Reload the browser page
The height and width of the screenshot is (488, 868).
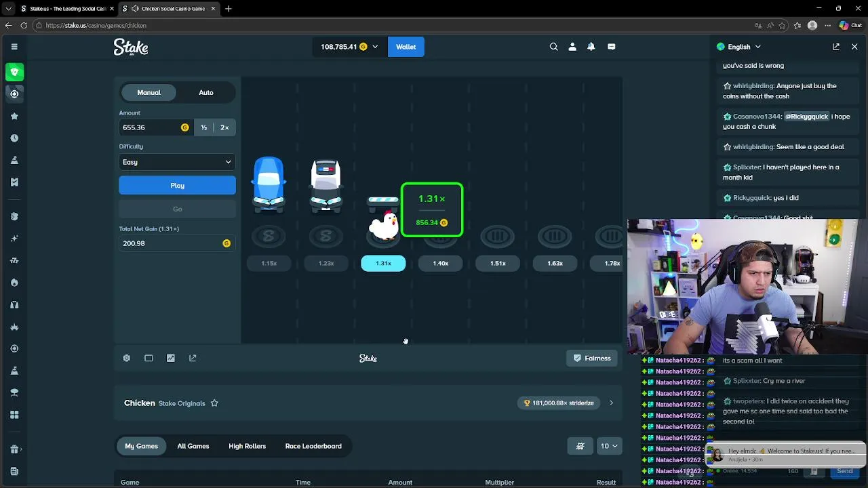(24, 26)
